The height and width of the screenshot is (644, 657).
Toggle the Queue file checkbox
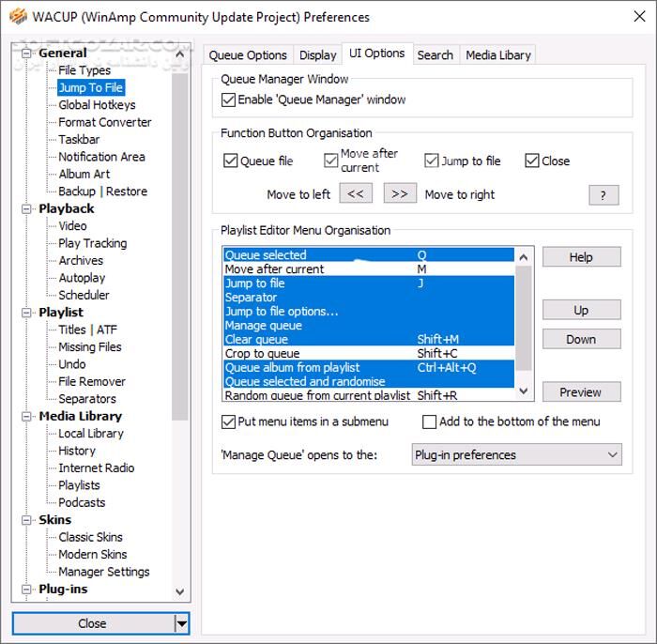click(231, 161)
